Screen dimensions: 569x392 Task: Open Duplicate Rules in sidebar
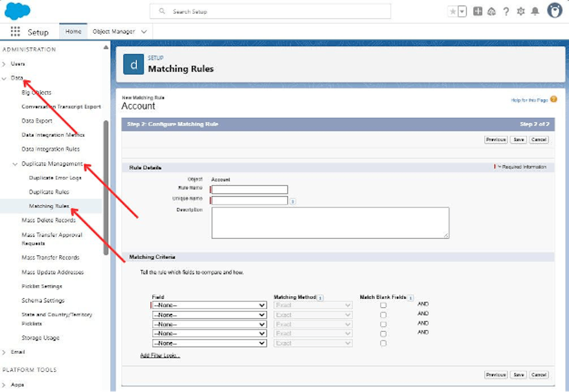coord(49,192)
